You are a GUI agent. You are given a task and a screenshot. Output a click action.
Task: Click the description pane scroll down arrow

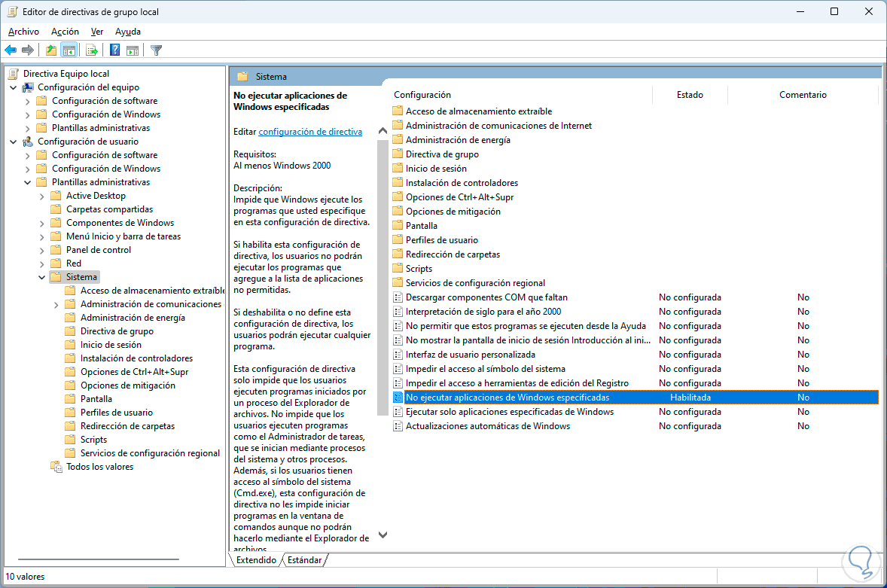(x=383, y=535)
